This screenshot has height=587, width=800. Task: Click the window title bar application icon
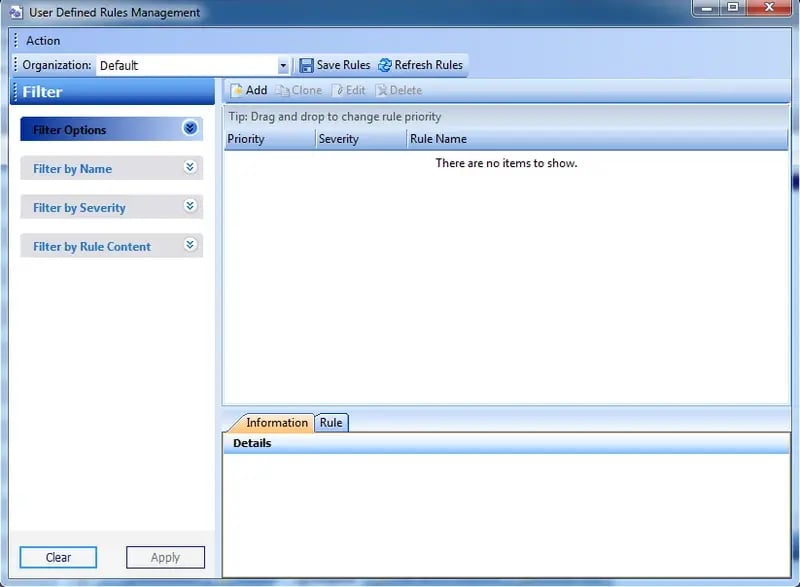[16, 13]
